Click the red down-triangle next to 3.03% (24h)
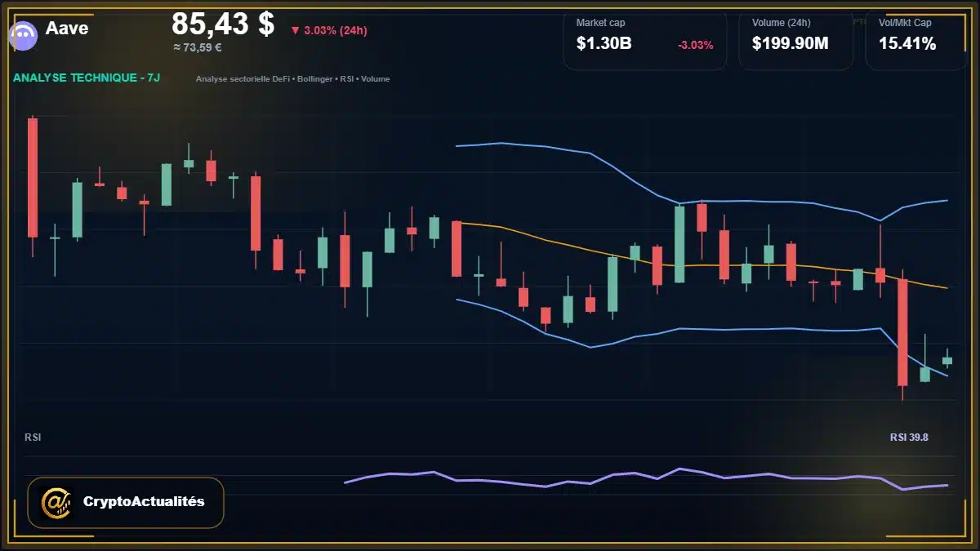 coord(295,30)
